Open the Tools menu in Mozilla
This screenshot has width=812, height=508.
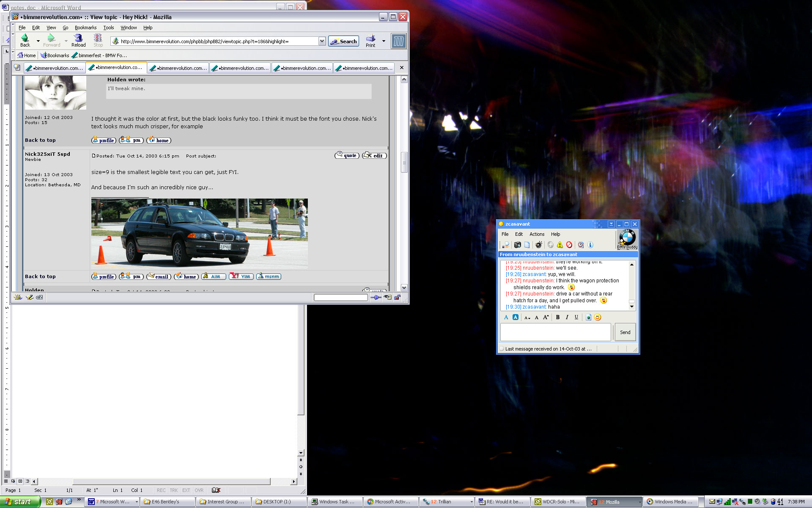109,28
